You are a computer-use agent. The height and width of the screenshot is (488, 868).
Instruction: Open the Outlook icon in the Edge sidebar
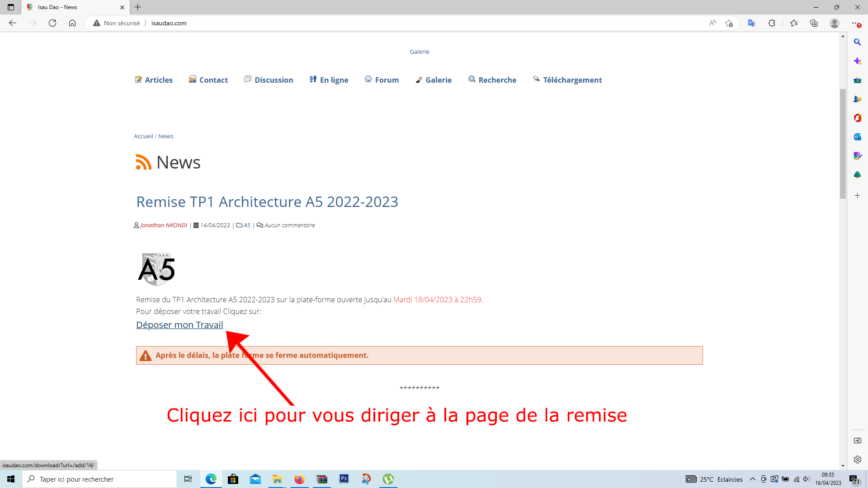[x=857, y=137]
